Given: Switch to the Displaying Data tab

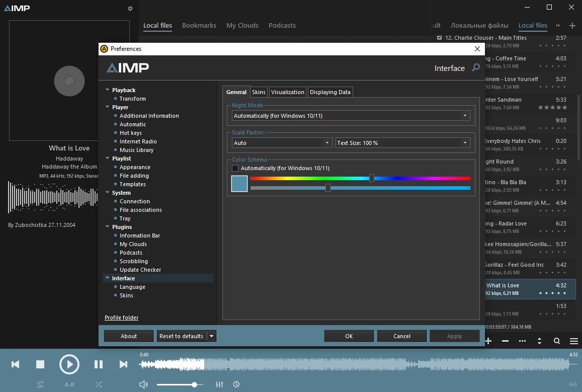Looking at the screenshot, I should click(330, 92).
